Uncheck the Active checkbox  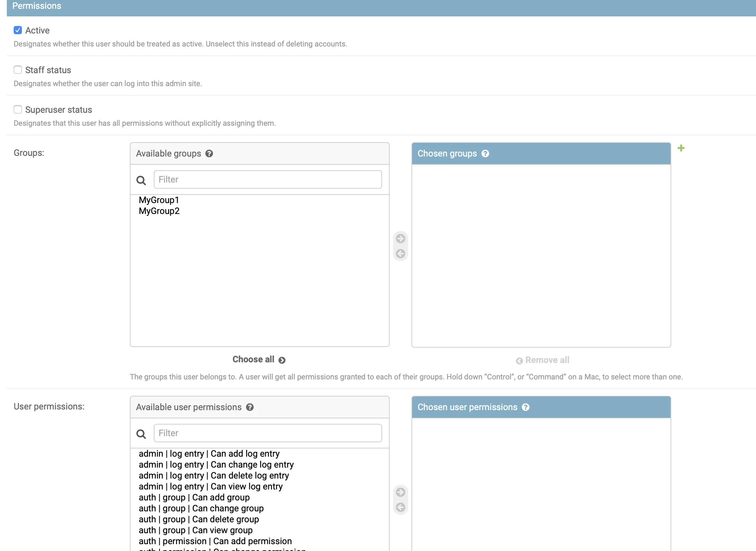(x=18, y=30)
